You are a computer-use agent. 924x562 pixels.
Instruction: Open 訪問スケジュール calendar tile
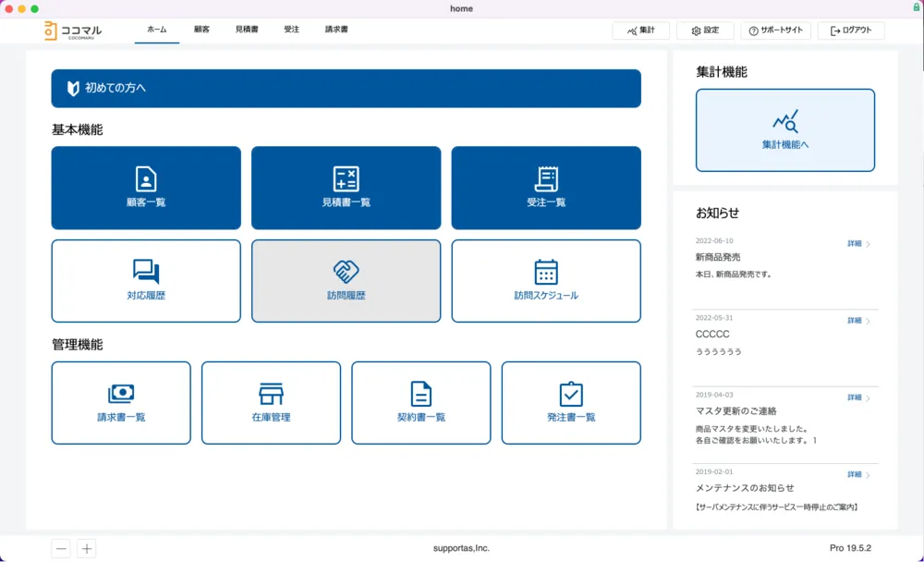coord(545,281)
